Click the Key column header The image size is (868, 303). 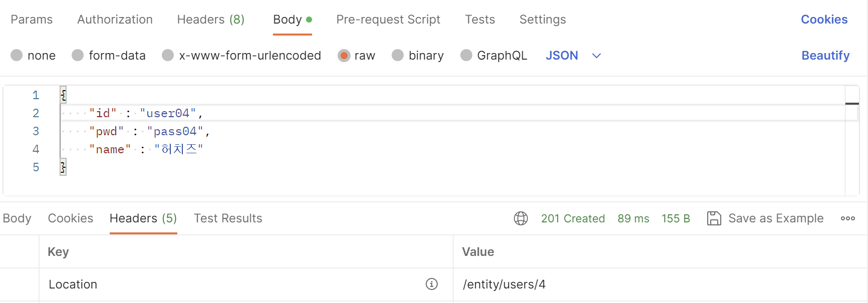click(x=58, y=252)
